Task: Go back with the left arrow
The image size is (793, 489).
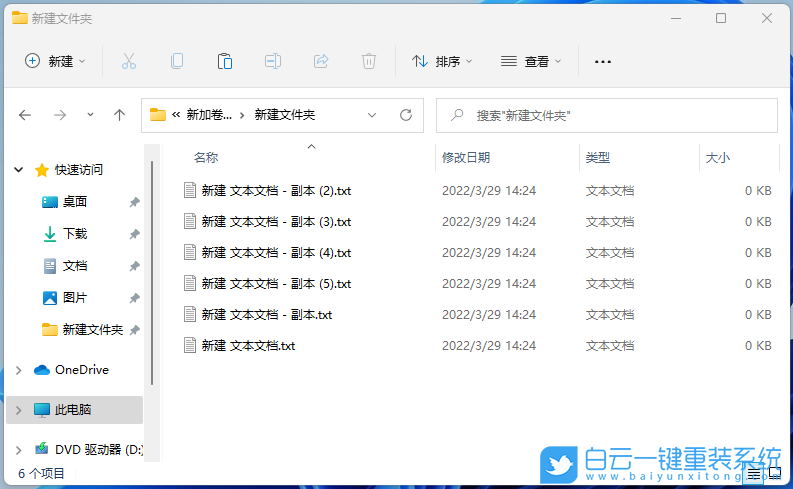Action: pos(25,115)
